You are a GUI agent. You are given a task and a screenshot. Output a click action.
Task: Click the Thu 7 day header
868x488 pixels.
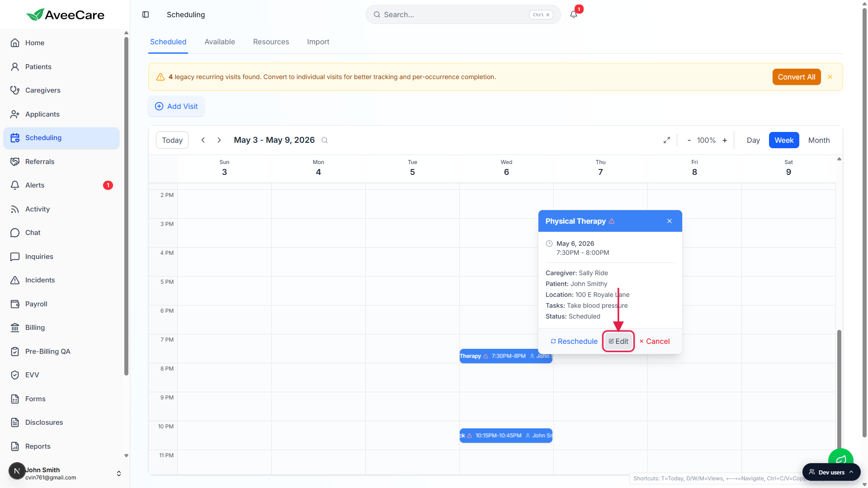coord(600,168)
